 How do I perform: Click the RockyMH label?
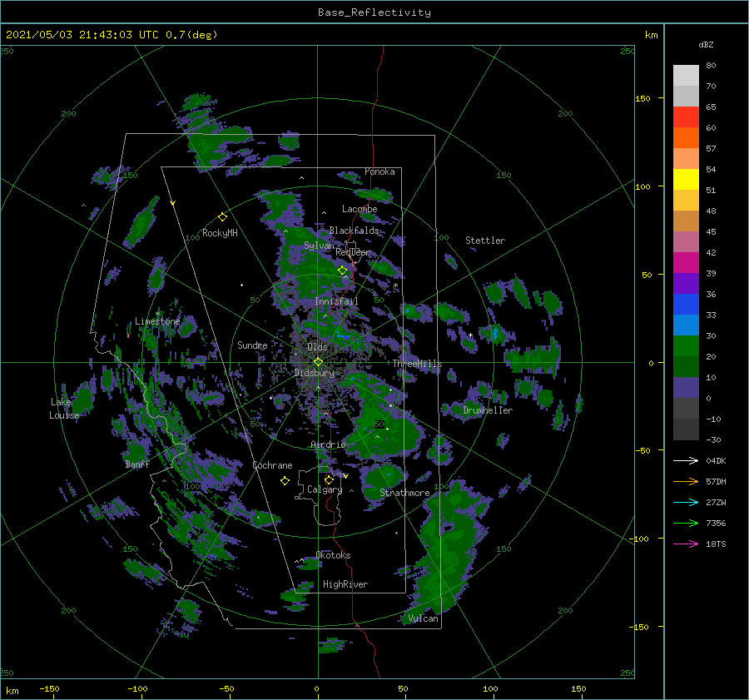[220, 233]
